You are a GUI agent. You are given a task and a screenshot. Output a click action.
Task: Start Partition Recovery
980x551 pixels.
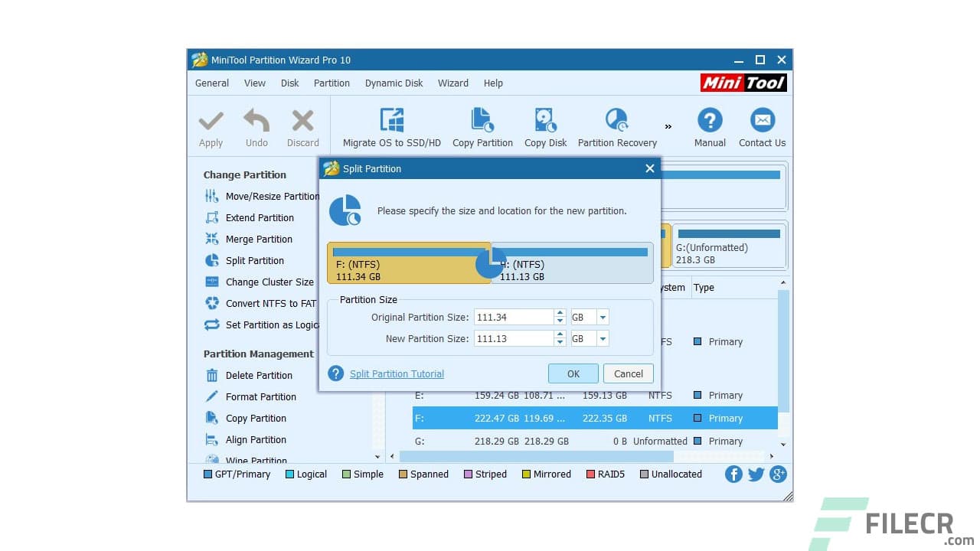[x=617, y=126]
